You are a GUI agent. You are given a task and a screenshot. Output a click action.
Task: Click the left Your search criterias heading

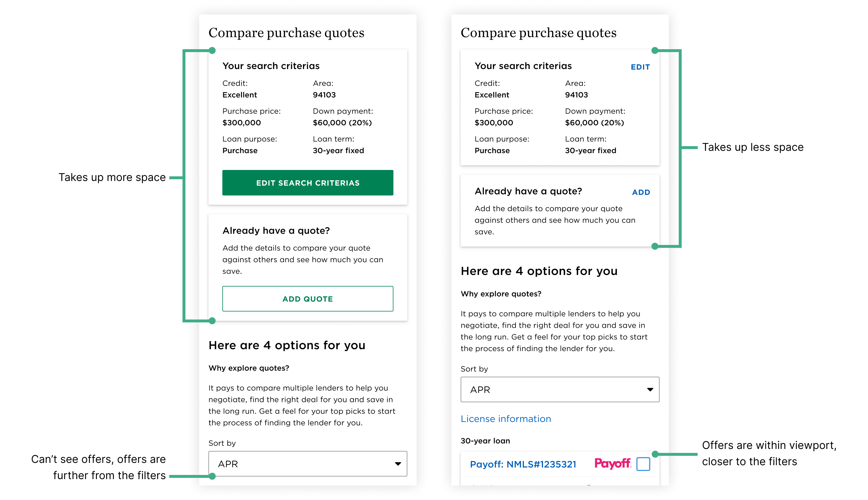point(271,66)
